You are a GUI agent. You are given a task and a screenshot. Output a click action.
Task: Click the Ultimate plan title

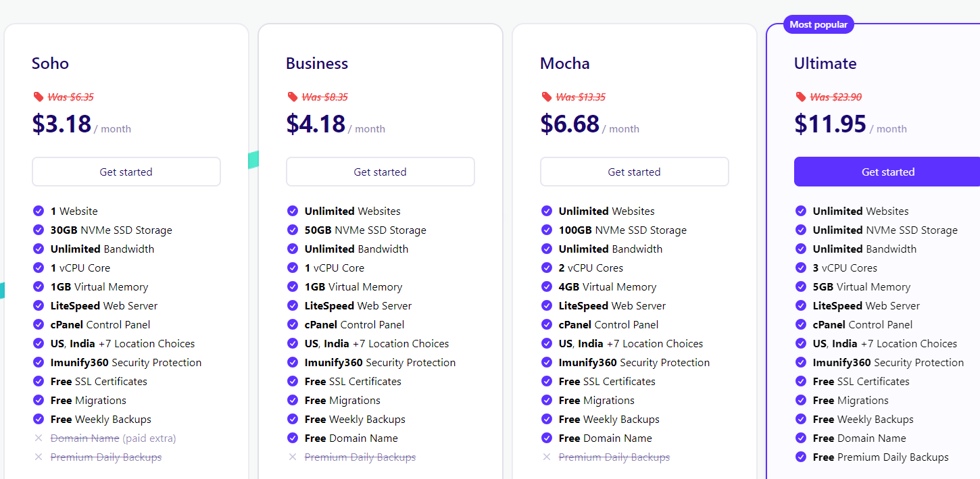pyautogui.click(x=825, y=64)
